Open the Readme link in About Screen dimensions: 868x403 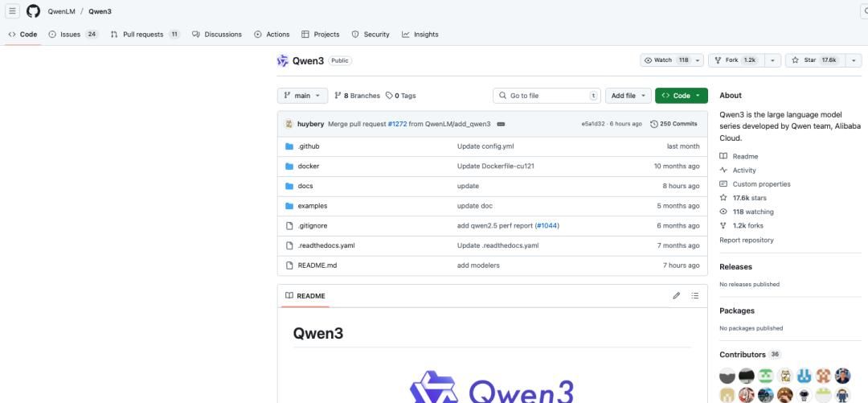pyautogui.click(x=739, y=156)
